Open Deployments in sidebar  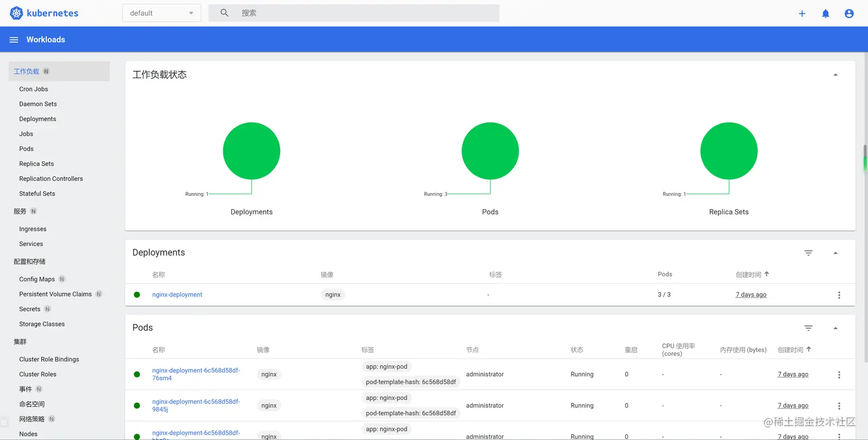[37, 119]
